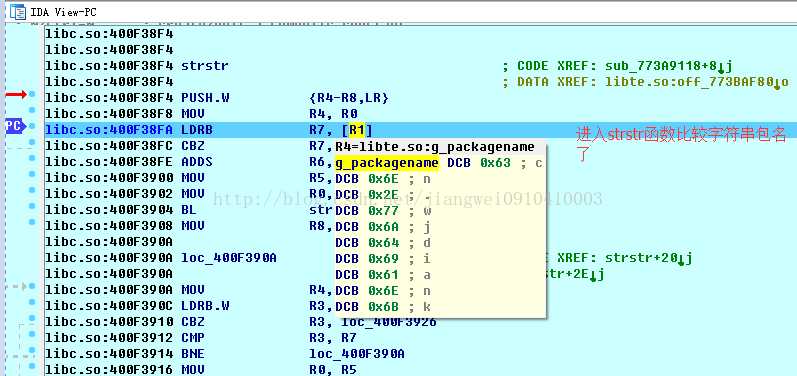Click address libc.so:400F38F8
Screen dimensions: 797x376
tap(109, 114)
